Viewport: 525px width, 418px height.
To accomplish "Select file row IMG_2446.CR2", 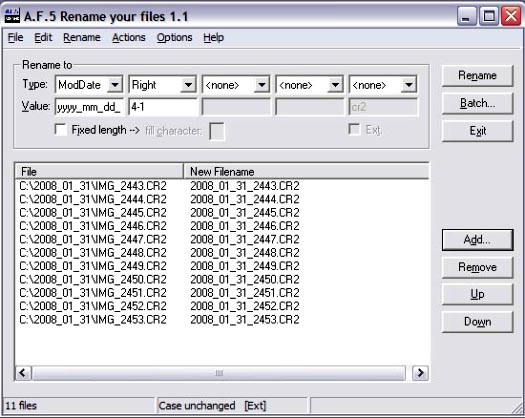I will point(93,226).
